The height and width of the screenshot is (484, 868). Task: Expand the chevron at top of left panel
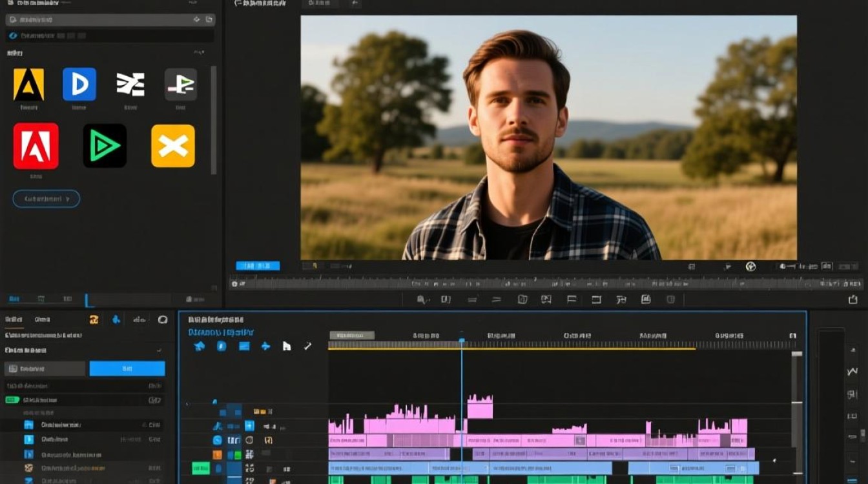pos(196,20)
